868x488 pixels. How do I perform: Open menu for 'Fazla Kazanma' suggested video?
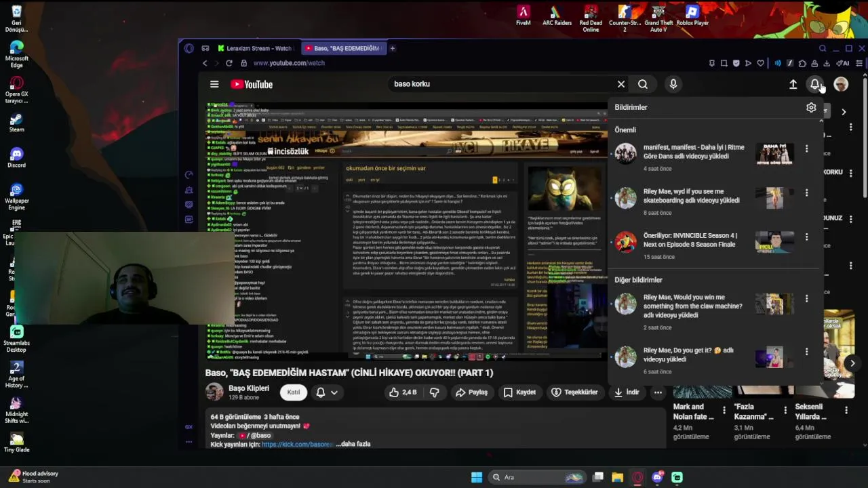pyautogui.click(x=785, y=411)
